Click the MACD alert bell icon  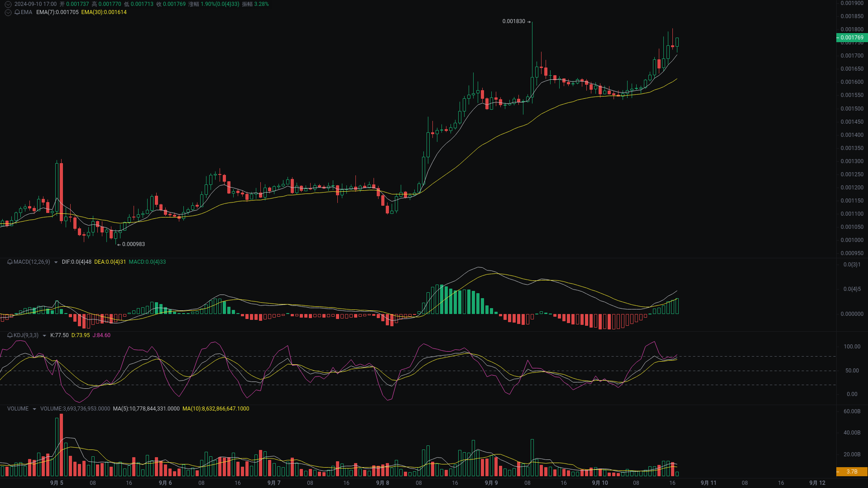pyautogui.click(x=10, y=262)
